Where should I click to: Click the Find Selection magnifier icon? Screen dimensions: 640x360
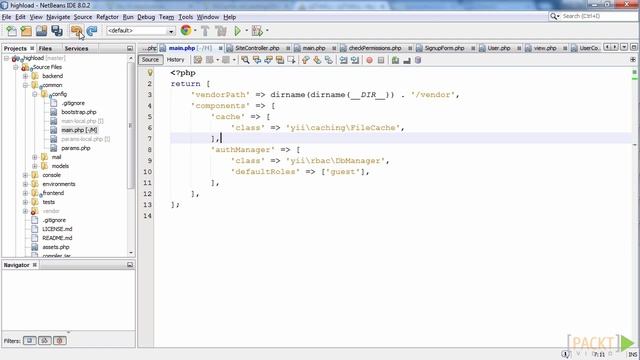(x=245, y=60)
